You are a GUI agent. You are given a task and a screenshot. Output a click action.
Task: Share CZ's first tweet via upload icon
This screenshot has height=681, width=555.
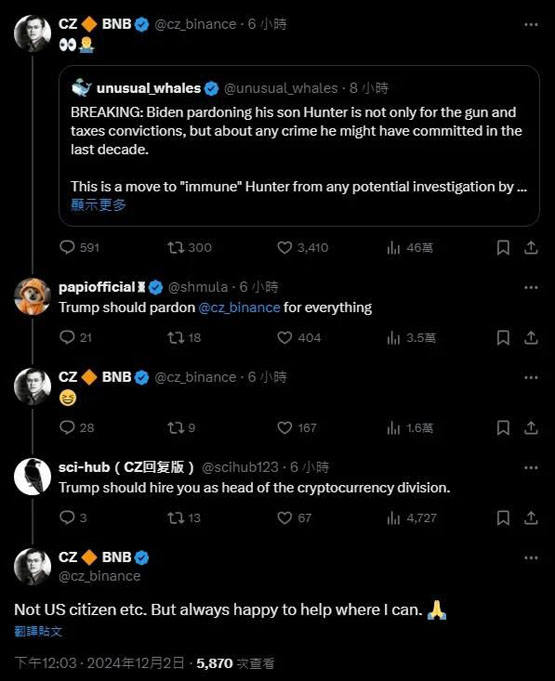click(x=531, y=248)
